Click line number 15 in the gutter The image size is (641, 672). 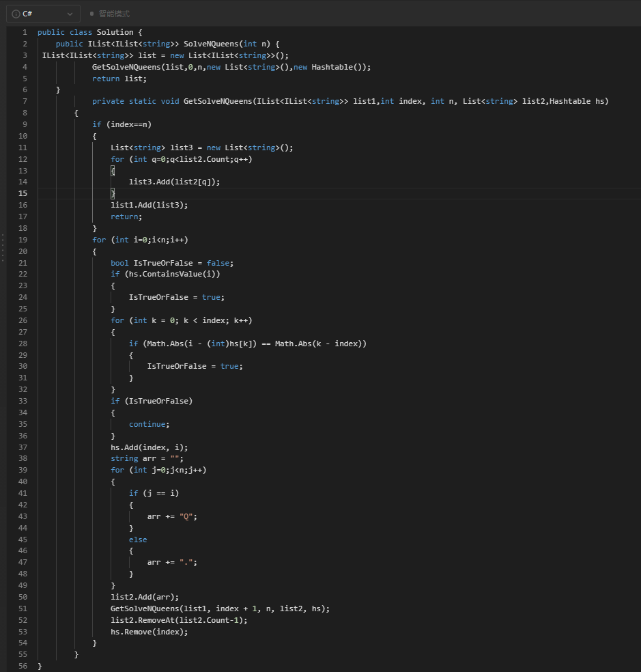tap(23, 193)
